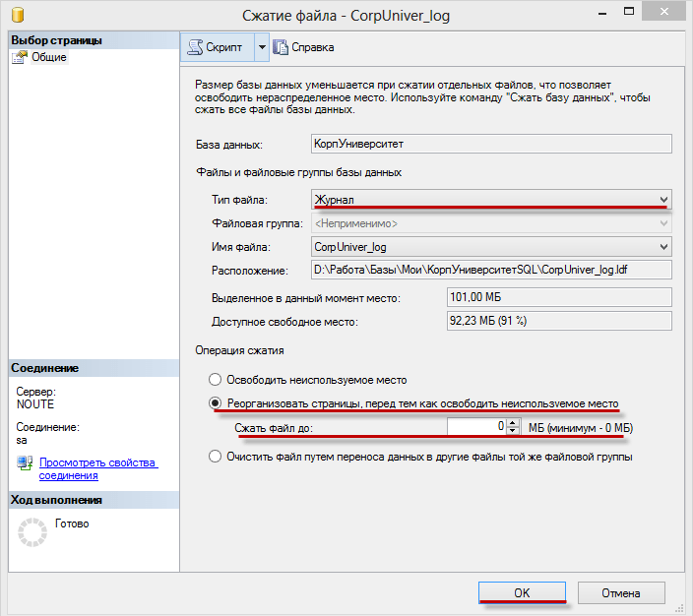Click the free space field 92,23 МБ

(x=559, y=321)
